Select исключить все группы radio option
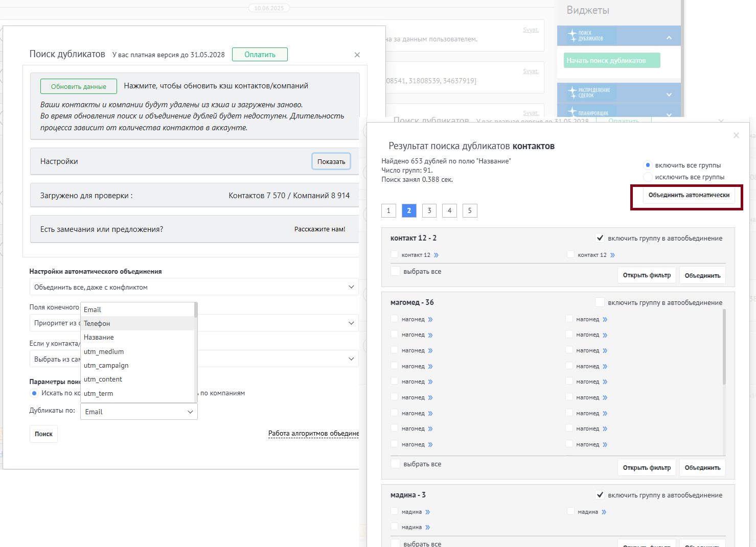Viewport: 756px width, 547px height. (648, 177)
